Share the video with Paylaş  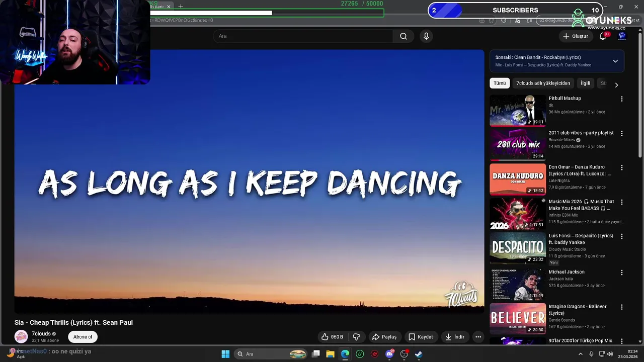[x=384, y=337]
